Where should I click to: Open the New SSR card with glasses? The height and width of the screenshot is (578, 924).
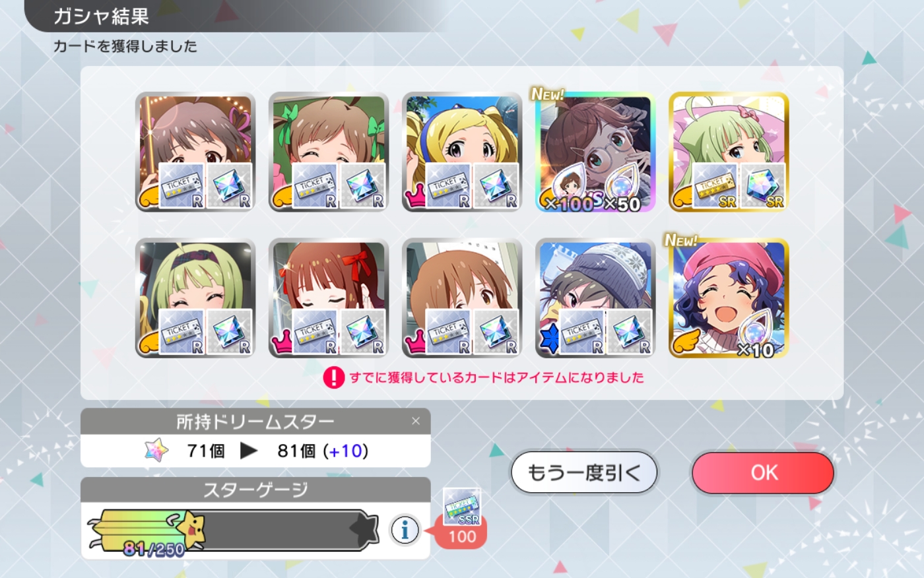[595, 152]
